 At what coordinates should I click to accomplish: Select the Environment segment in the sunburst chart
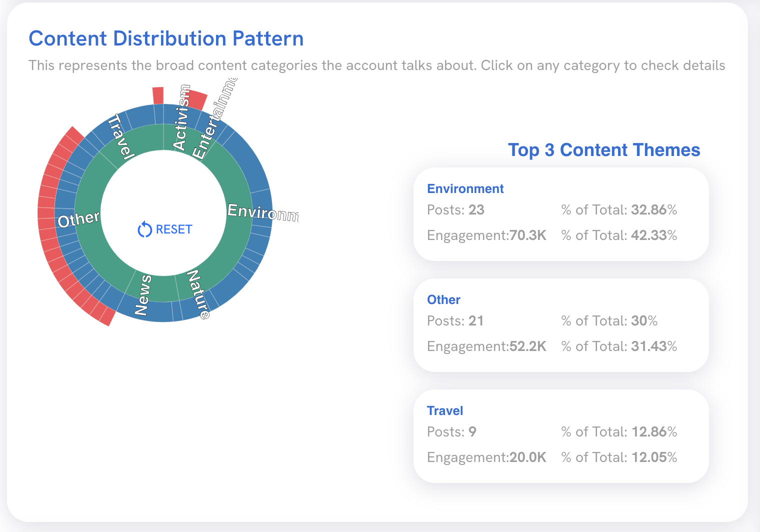(x=237, y=212)
